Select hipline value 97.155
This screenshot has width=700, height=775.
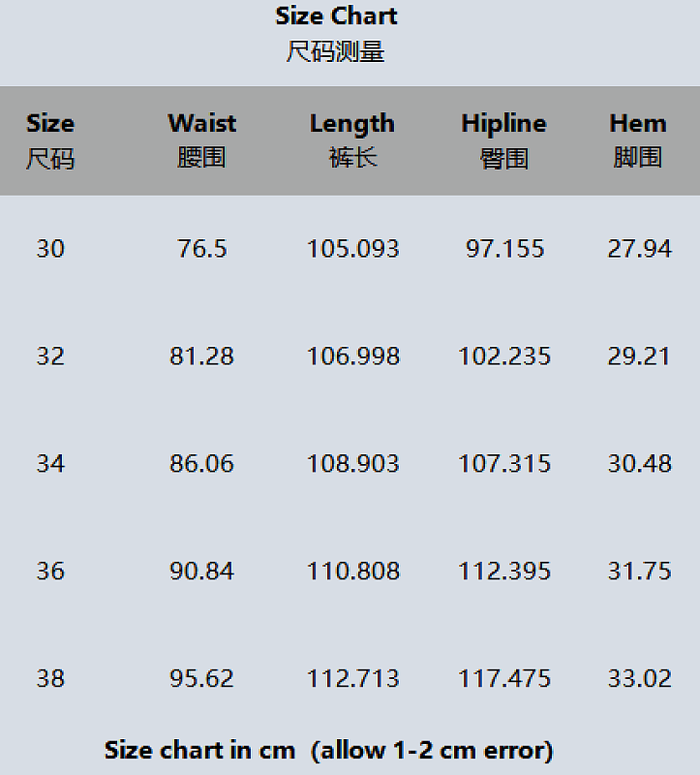(504, 249)
